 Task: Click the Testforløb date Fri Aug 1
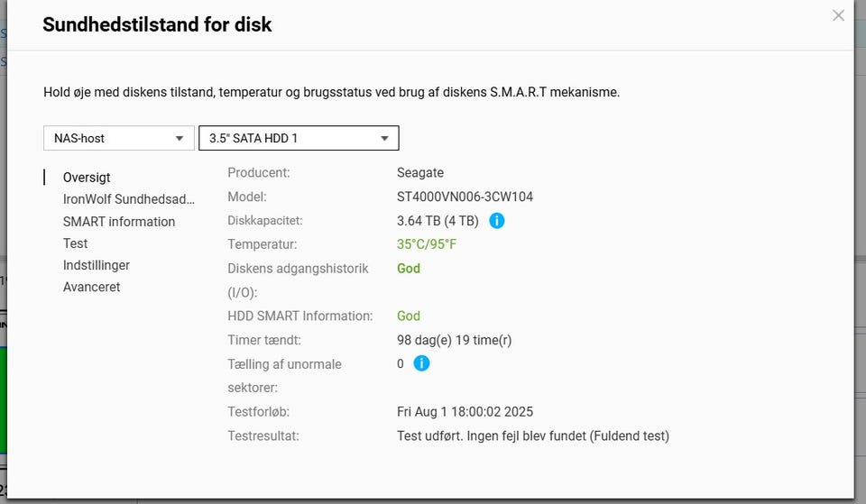[x=465, y=412]
